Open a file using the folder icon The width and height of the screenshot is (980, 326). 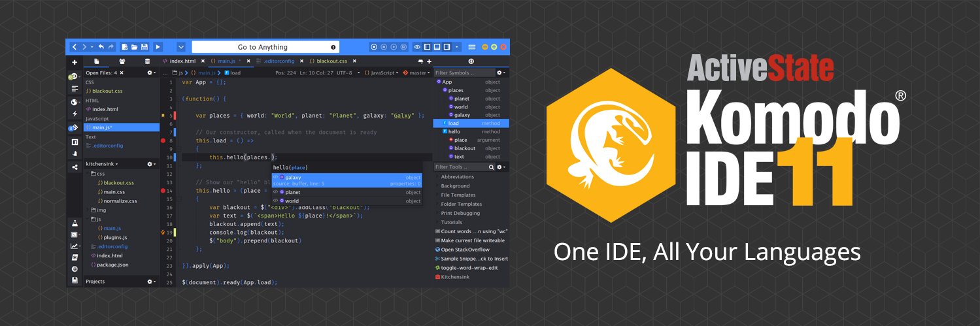(x=135, y=47)
